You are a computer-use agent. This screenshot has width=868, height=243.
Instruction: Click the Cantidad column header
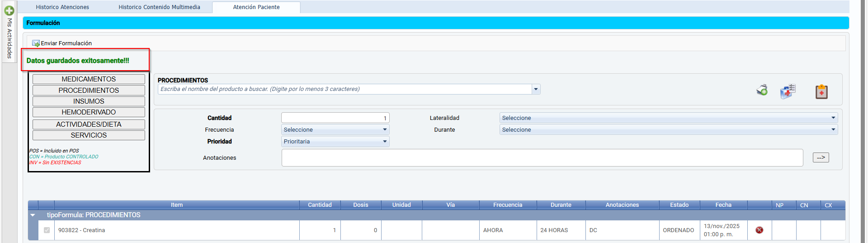(x=320, y=205)
